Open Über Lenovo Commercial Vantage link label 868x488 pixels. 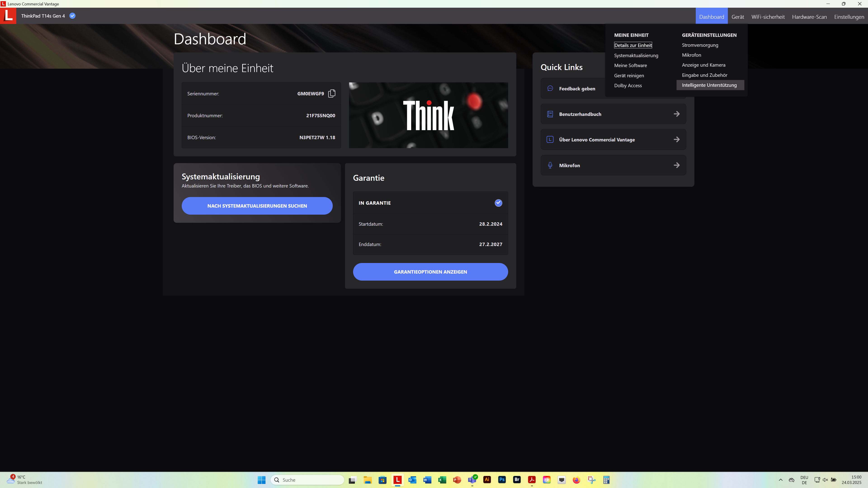click(x=597, y=140)
